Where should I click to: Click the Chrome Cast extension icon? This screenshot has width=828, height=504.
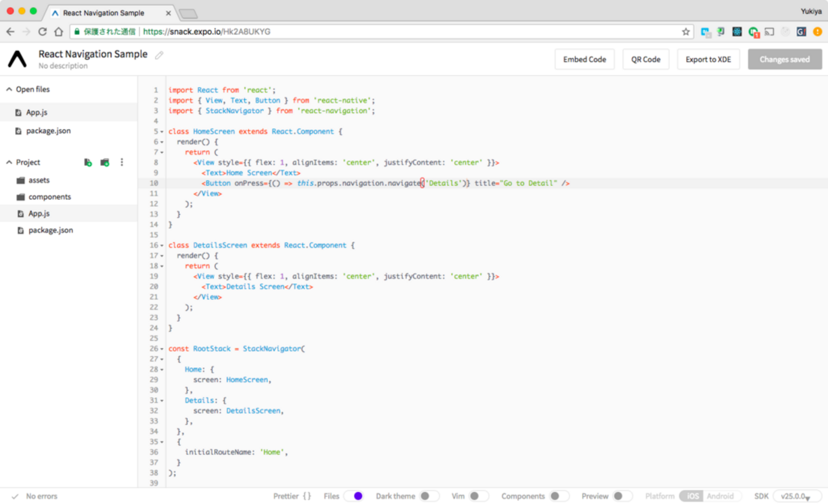click(x=769, y=32)
